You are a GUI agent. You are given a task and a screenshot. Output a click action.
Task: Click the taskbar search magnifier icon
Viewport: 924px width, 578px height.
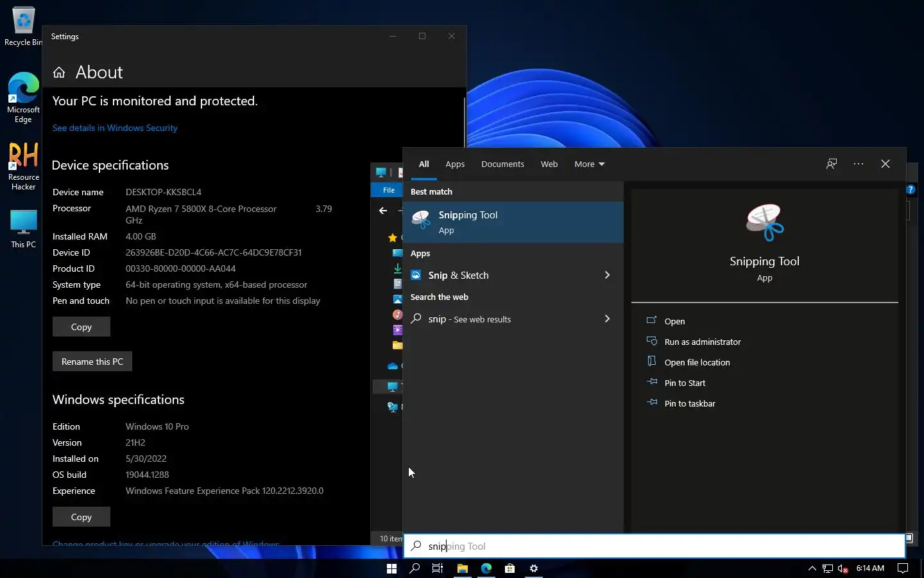(x=415, y=568)
